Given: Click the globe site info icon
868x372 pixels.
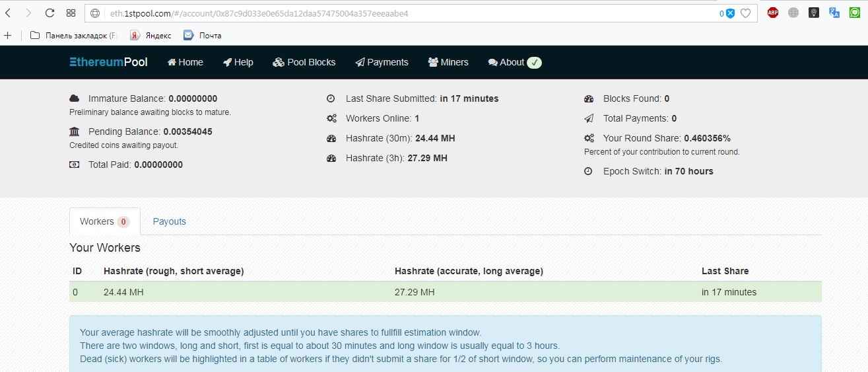Looking at the screenshot, I should (96, 13).
